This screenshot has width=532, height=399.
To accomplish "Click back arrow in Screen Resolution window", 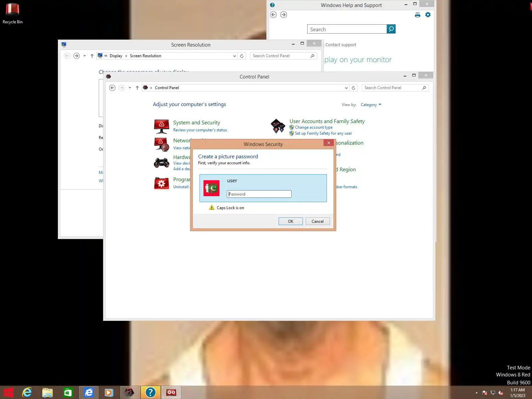I will 67,56.
